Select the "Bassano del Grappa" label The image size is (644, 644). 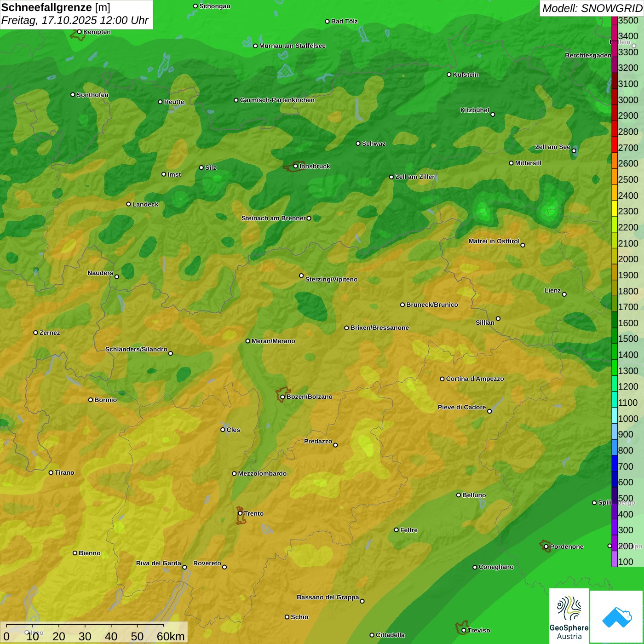(328, 597)
